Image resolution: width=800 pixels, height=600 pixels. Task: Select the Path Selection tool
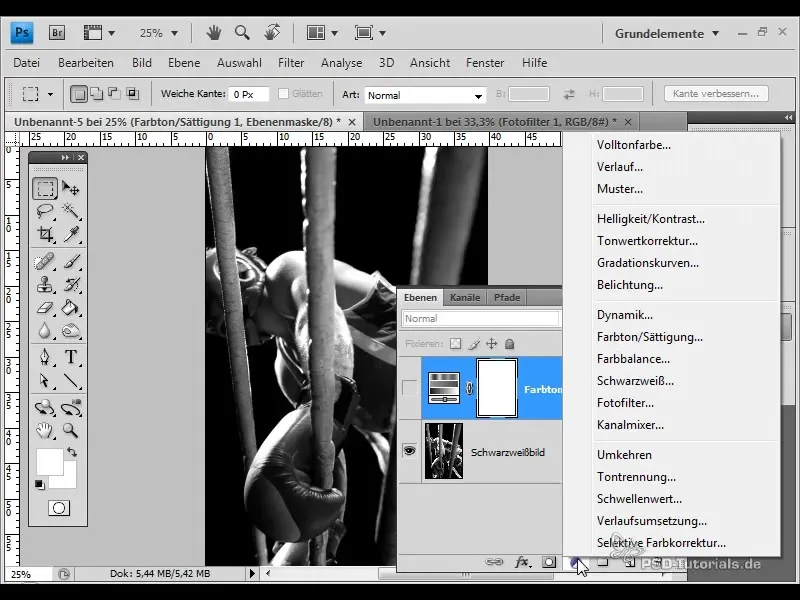(45, 380)
